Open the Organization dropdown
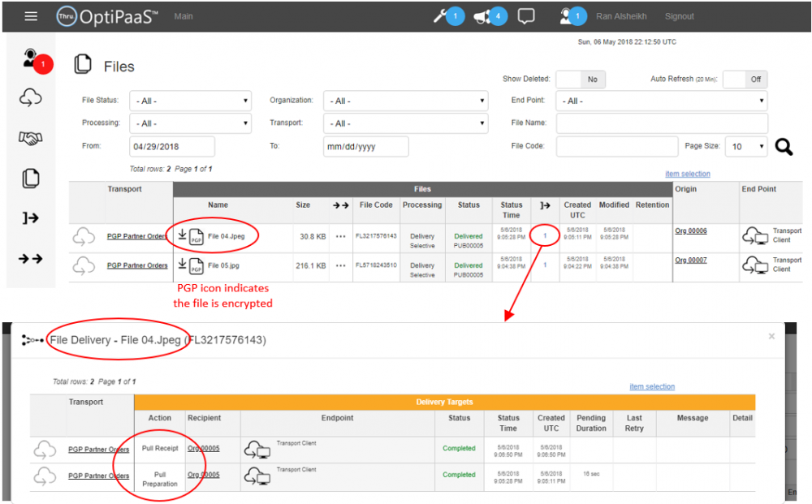Viewport: 812px width, 504px height. pyautogui.click(x=405, y=101)
